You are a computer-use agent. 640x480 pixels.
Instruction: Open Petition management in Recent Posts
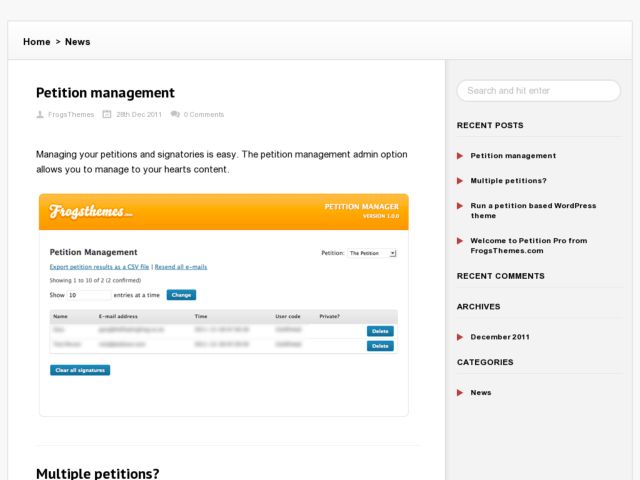pyautogui.click(x=513, y=156)
